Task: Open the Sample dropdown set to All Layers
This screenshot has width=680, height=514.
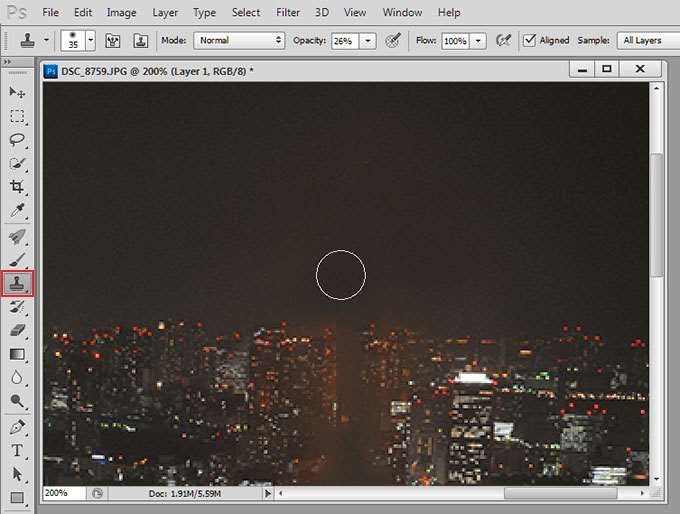Action: point(648,41)
